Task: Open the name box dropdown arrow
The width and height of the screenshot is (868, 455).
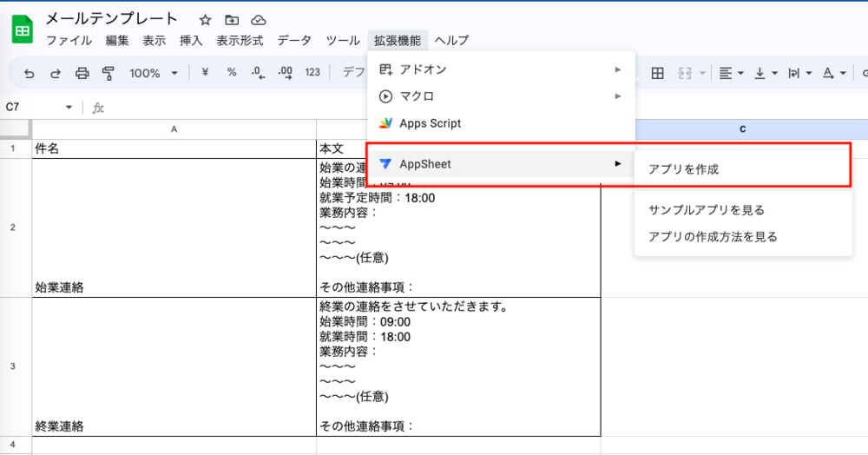Action: pos(69,108)
